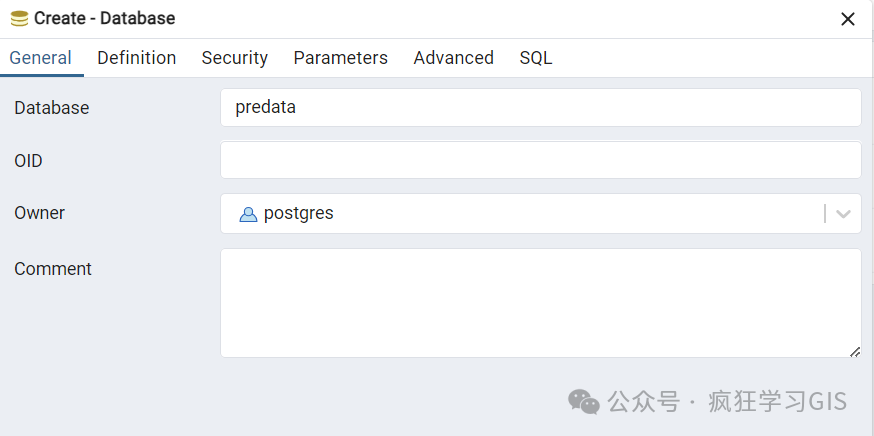Click the Owner field label
874x436 pixels.
point(39,213)
